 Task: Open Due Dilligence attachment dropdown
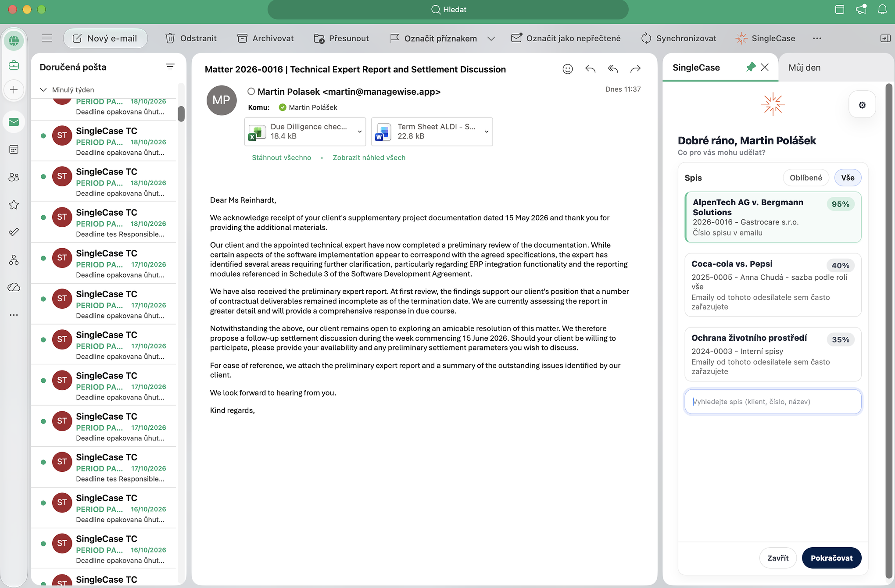[x=359, y=132]
